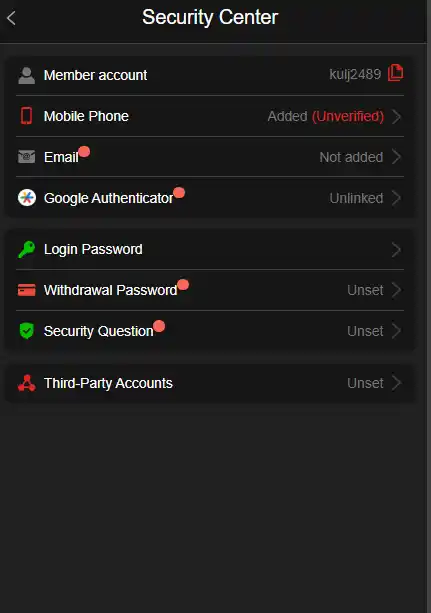Click the email envelope icon
The height and width of the screenshot is (613, 431).
(x=27, y=157)
